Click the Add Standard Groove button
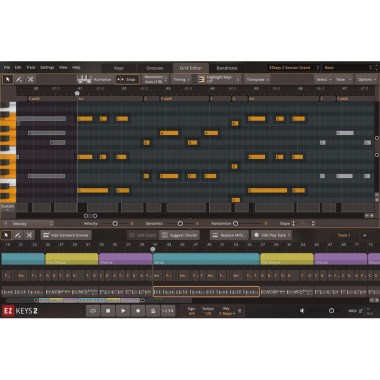Viewport: 380px width, 380px height. tap(66, 235)
